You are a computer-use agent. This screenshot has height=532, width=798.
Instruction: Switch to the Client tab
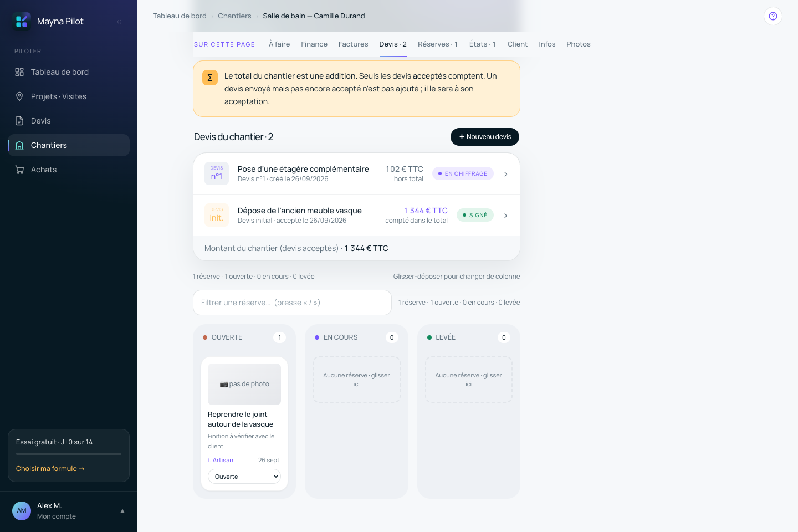click(x=518, y=44)
